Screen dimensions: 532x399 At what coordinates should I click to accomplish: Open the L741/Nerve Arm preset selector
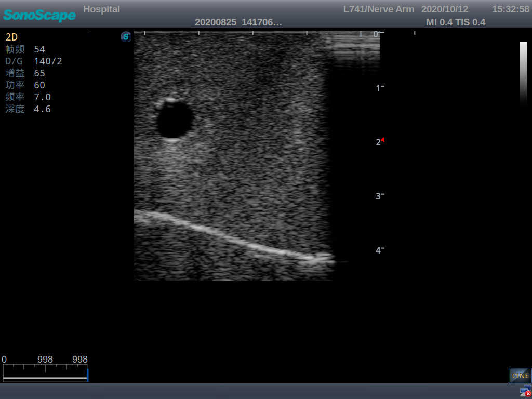[x=379, y=9]
